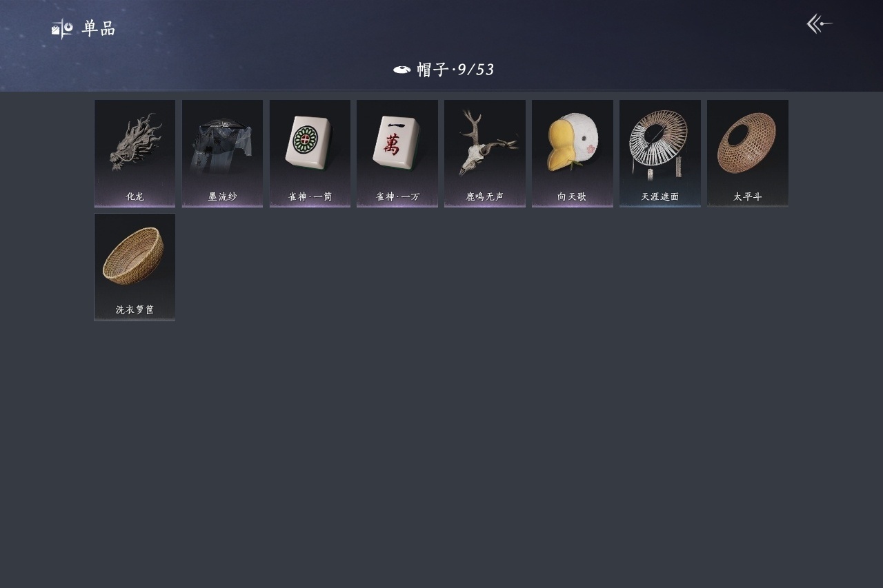Click the 单品 section icon
Image resolution: width=883 pixels, height=588 pixels.
62,29
